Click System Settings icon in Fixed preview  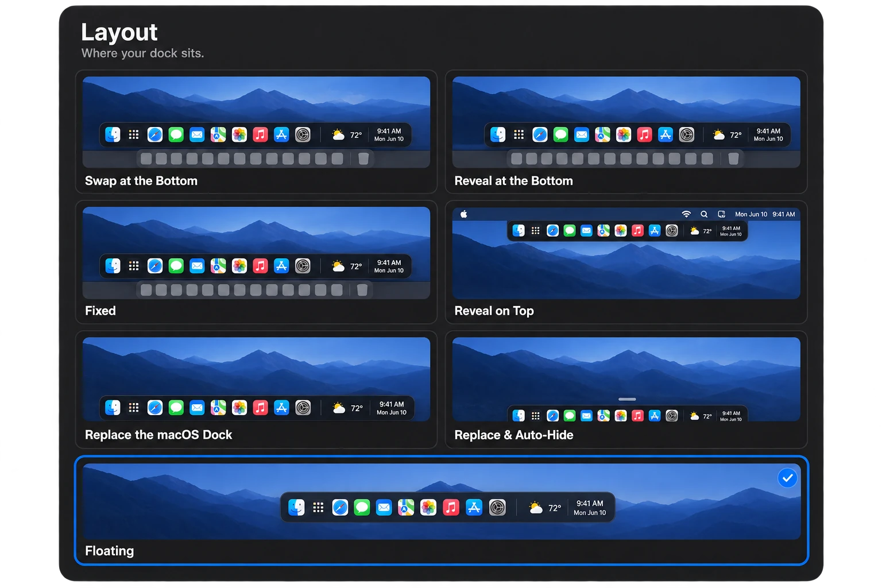click(x=303, y=266)
